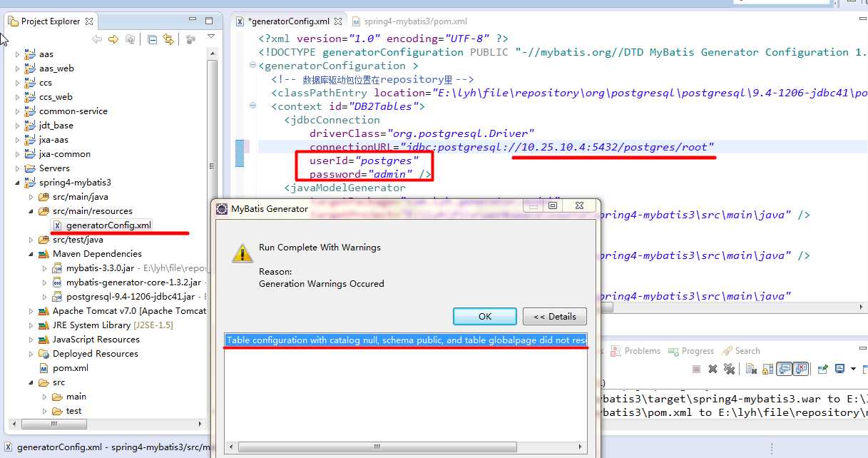Click the Maven Dependencies icon
This screenshot has width=868, height=458.
pos(44,254)
